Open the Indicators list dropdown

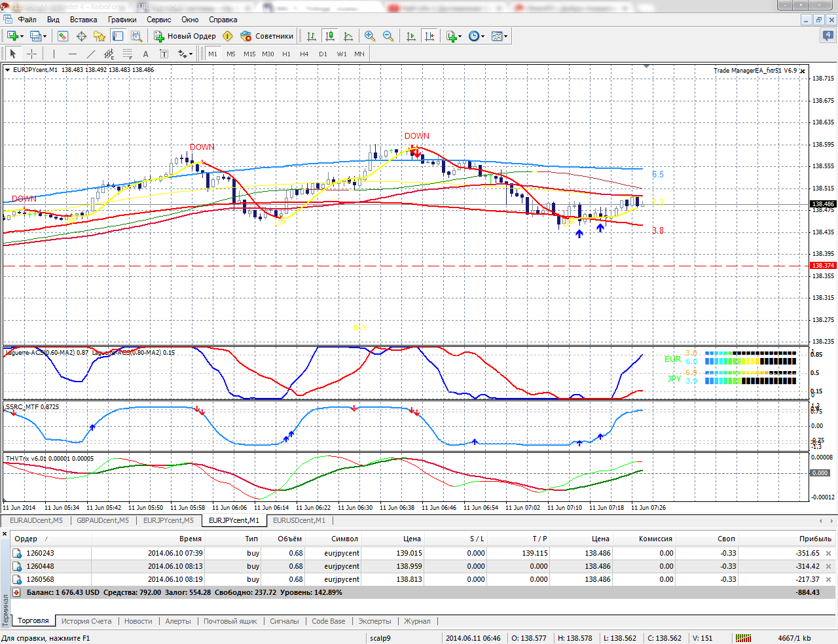click(x=454, y=36)
